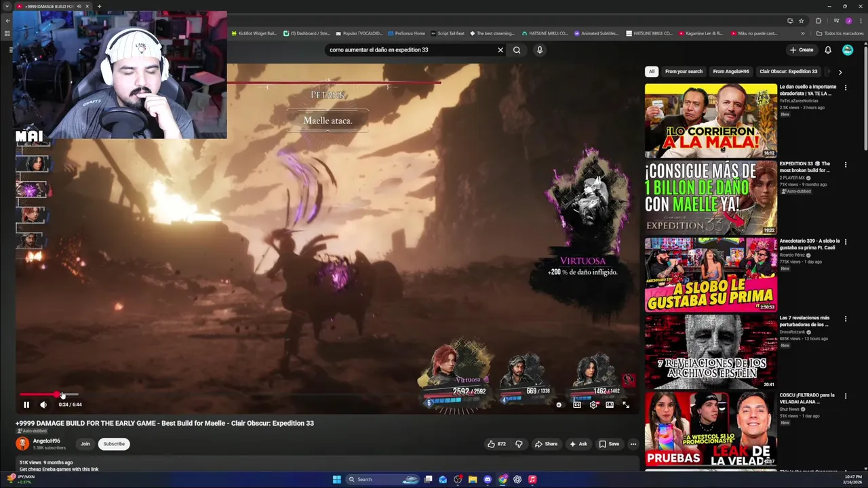Bookmark this page with the star icon

pyautogui.click(x=801, y=21)
